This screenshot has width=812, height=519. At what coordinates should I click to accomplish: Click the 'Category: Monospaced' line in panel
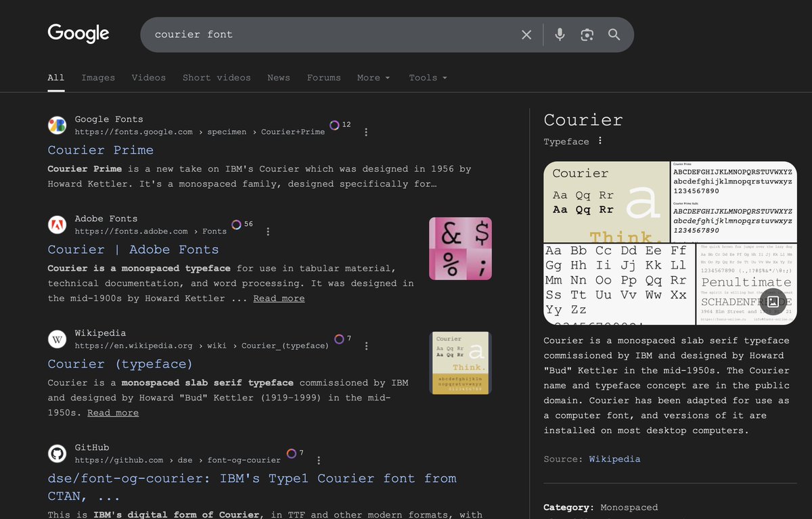[601, 507]
